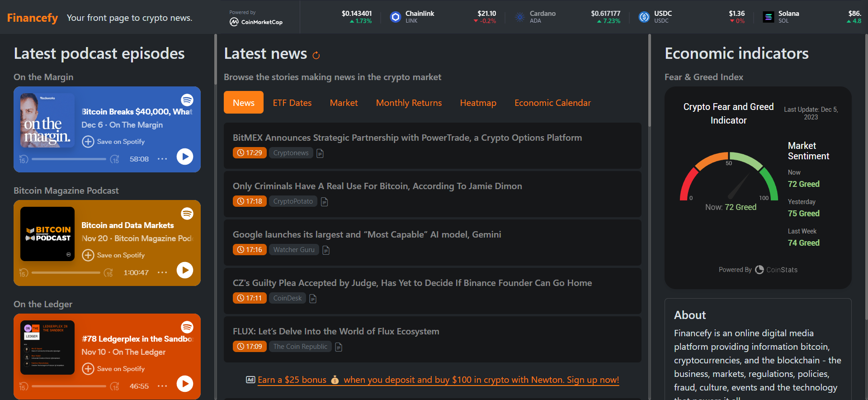Open the Economic Calendar tab
Viewport: 868px width, 400px height.
[x=552, y=103]
